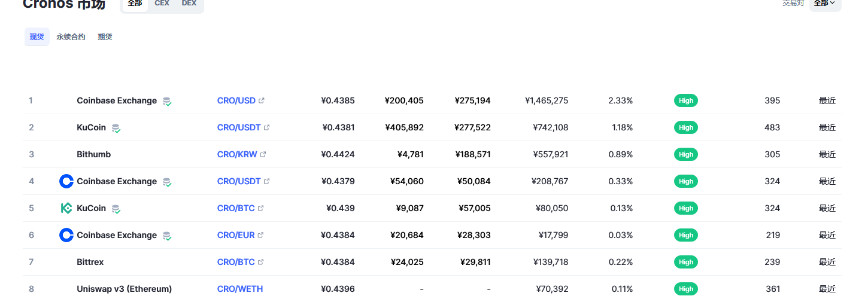The image size is (868, 299).
Task: Switch filter to CEX exchanges
Action: coord(162,4)
